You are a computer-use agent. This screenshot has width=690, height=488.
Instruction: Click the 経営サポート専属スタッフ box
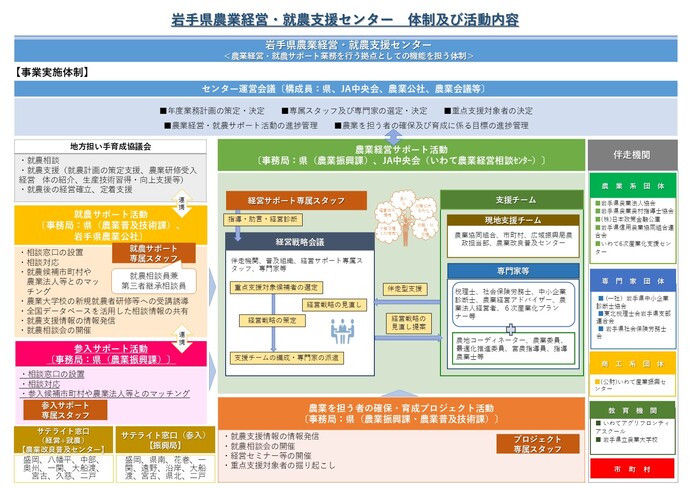[296, 201]
